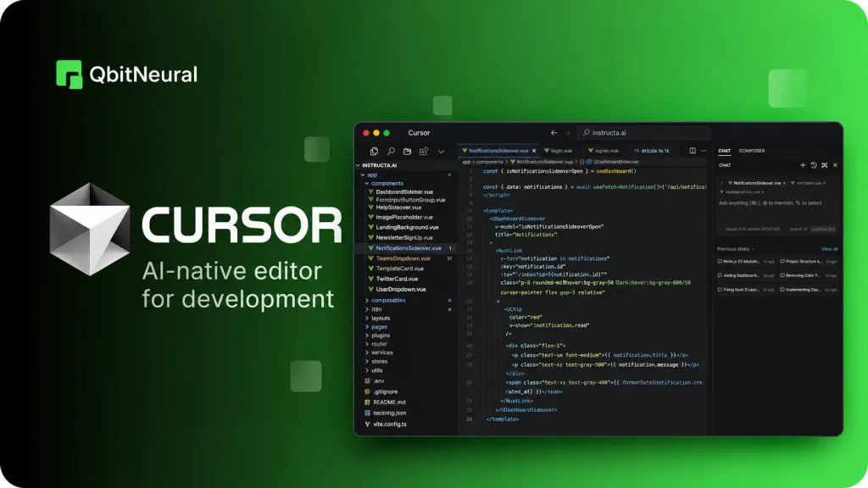Switch to the drizzle.ts.ts tab
Viewport: 868px width, 488px height.
point(652,151)
